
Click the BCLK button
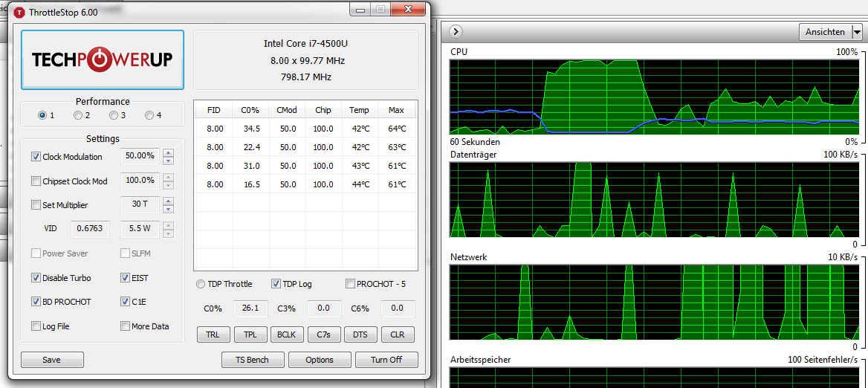point(286,334)
